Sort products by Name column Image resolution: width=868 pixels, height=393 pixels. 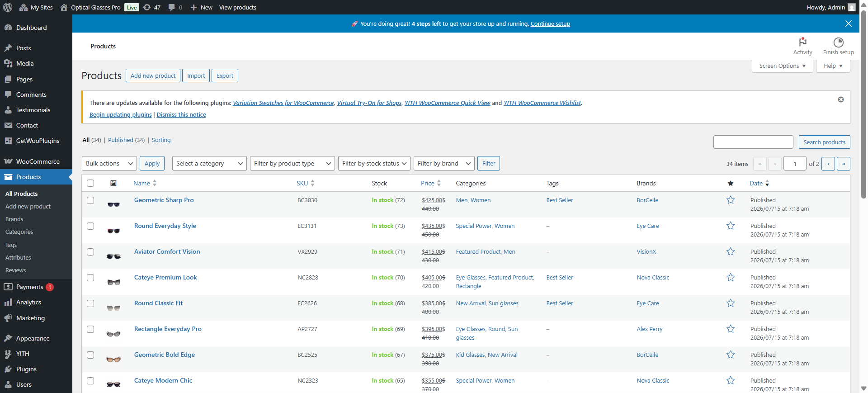145,183
